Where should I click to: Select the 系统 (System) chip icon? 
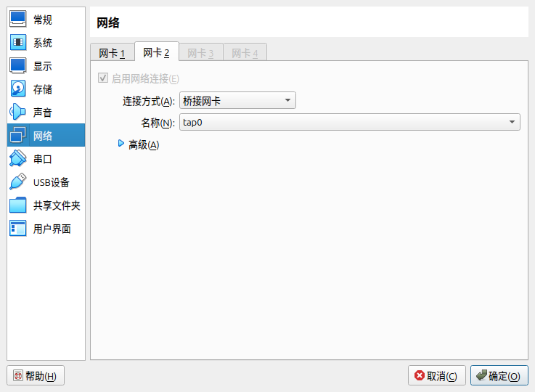click(x=18, y=43)
